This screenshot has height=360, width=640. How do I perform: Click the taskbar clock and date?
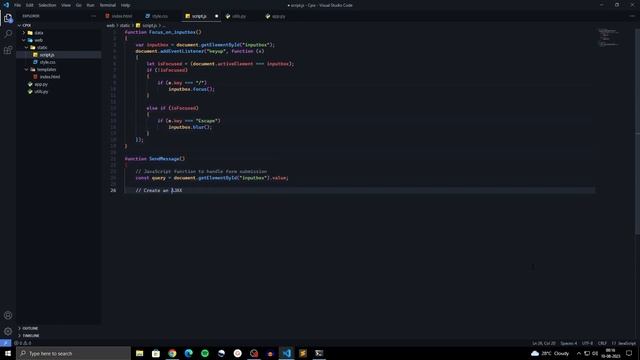click(611, 353)
